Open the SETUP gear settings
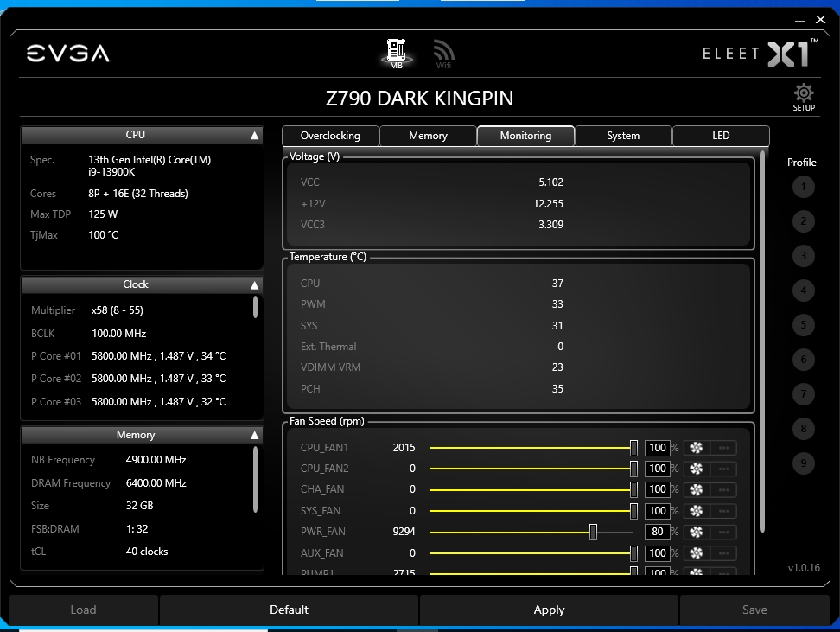The width and height of the screenshot is (840, 632). pos(804,97)
